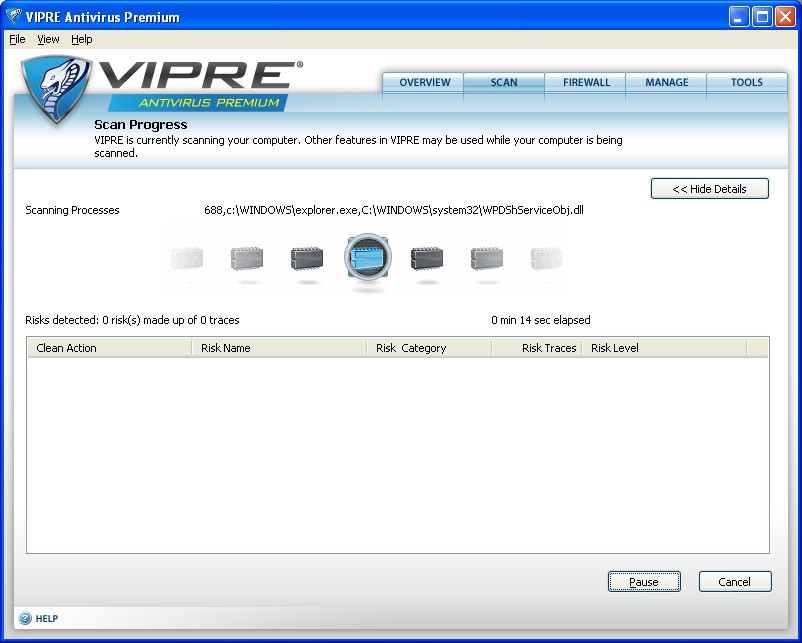Switch to the Overview tab
Screen dimensions: 802x643
click(x=424, y=83)
